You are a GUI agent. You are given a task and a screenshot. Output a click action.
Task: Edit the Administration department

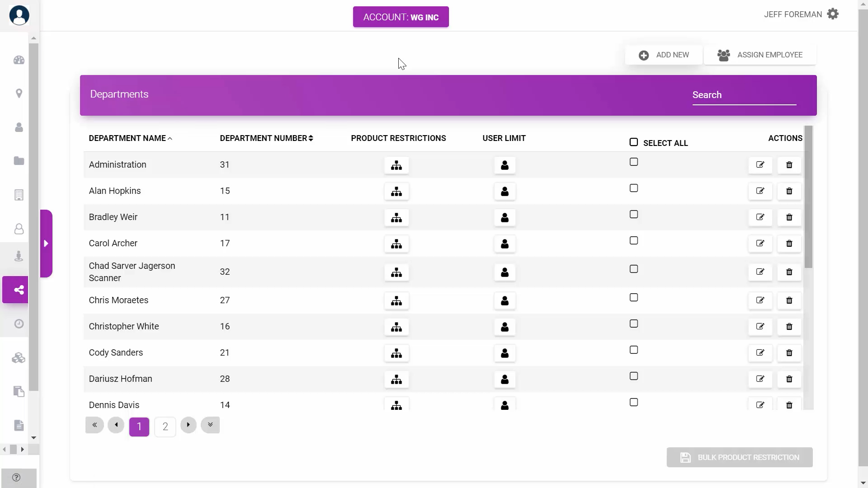[x=760, y=165]
